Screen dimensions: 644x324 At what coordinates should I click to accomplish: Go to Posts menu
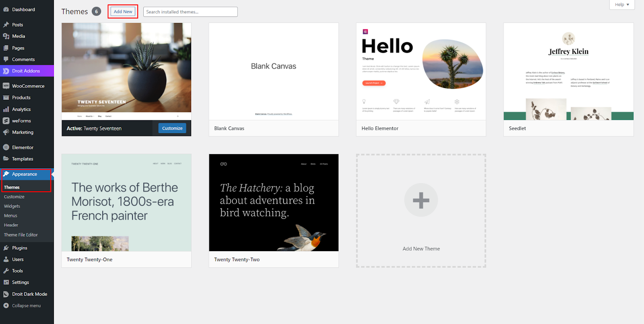(27, 25)
